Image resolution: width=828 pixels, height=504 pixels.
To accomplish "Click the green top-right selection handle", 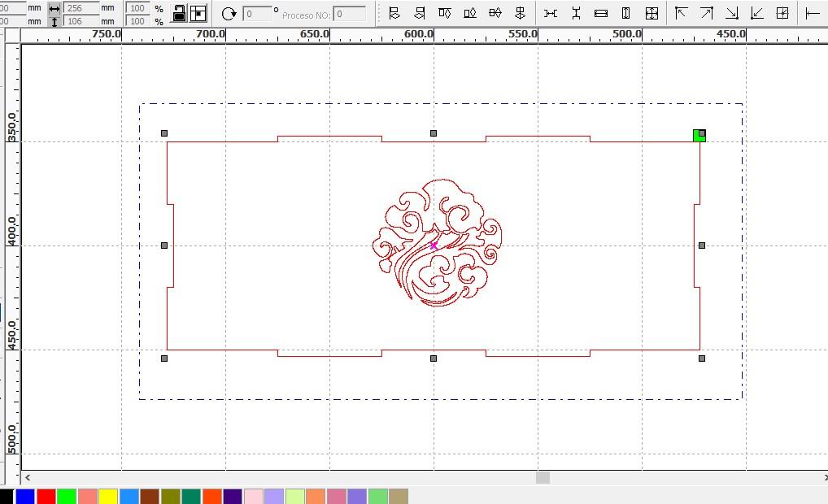I will (699, 136).
